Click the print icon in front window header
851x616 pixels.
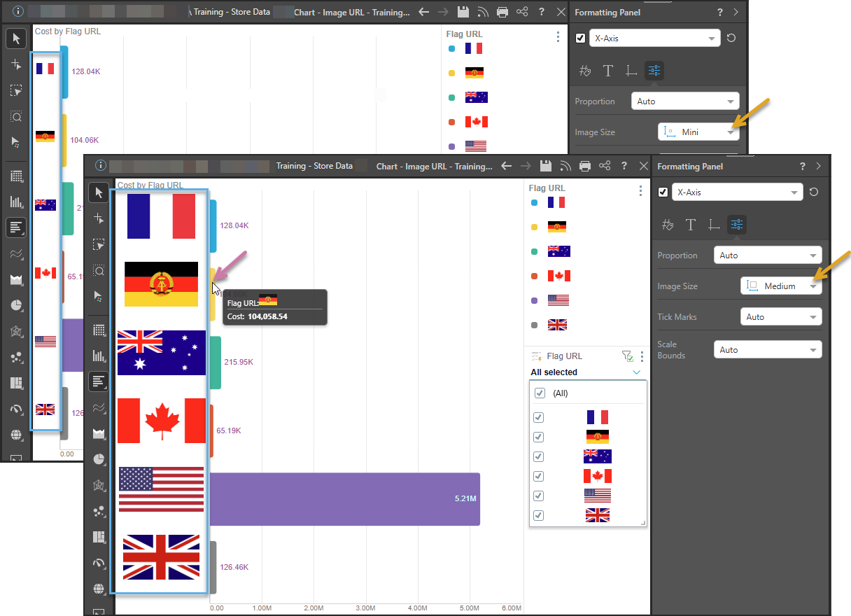(x=585, y=166)
